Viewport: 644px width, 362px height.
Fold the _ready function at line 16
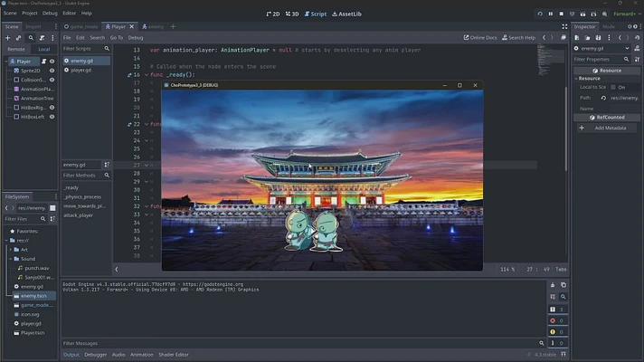[147, 75]
